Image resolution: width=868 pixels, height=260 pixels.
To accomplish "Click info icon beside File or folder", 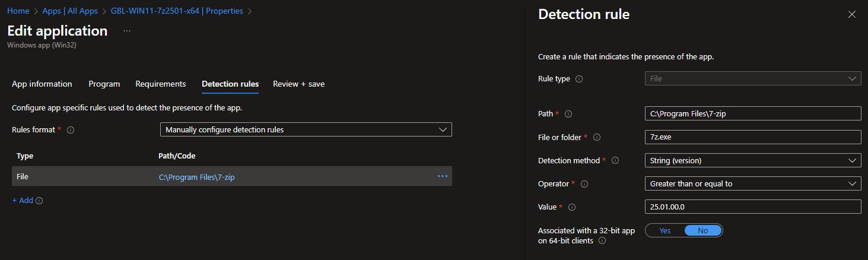I will pyautogui.click(x=597, y=137).
